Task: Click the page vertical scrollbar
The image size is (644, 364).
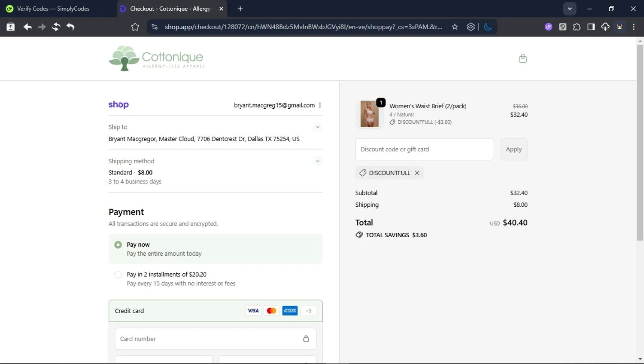Action: pos(640,142)
